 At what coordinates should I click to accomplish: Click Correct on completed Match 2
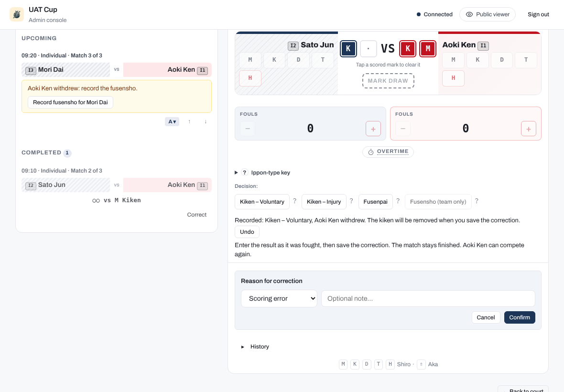[x=196, y=215]
